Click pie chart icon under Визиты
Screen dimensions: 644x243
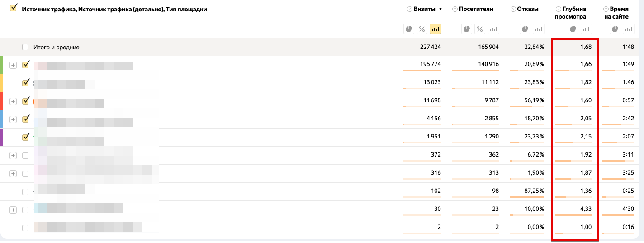pos(409,29)
